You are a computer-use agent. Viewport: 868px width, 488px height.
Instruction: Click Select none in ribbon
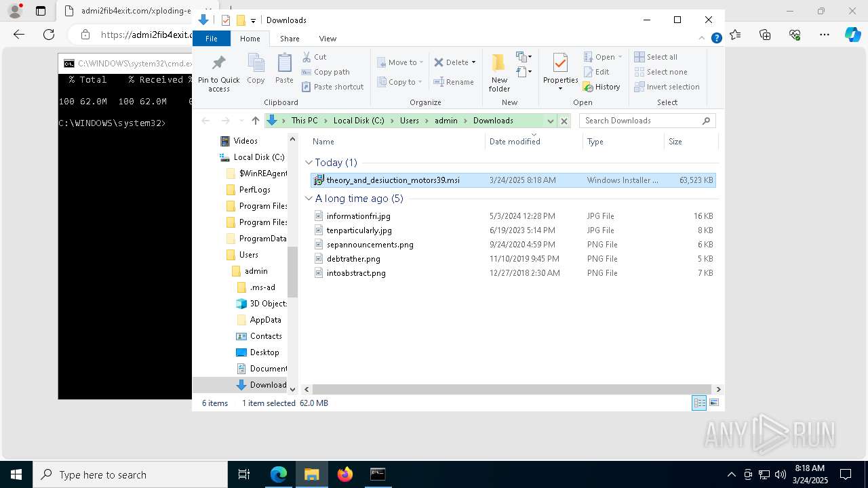pos(660,72)
